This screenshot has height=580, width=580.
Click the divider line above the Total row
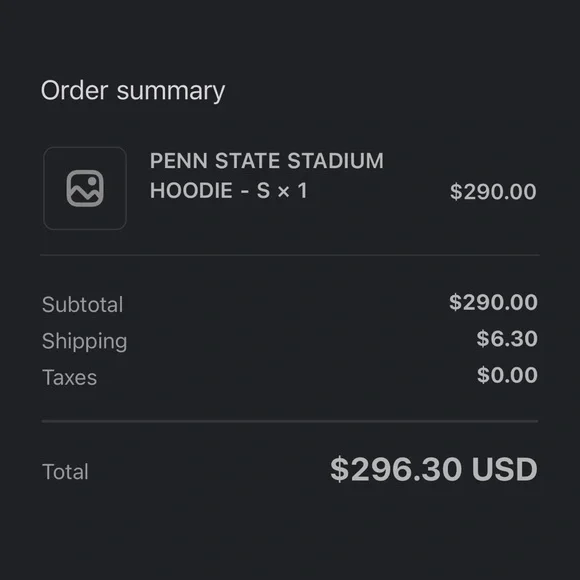[x=290, y=421]
